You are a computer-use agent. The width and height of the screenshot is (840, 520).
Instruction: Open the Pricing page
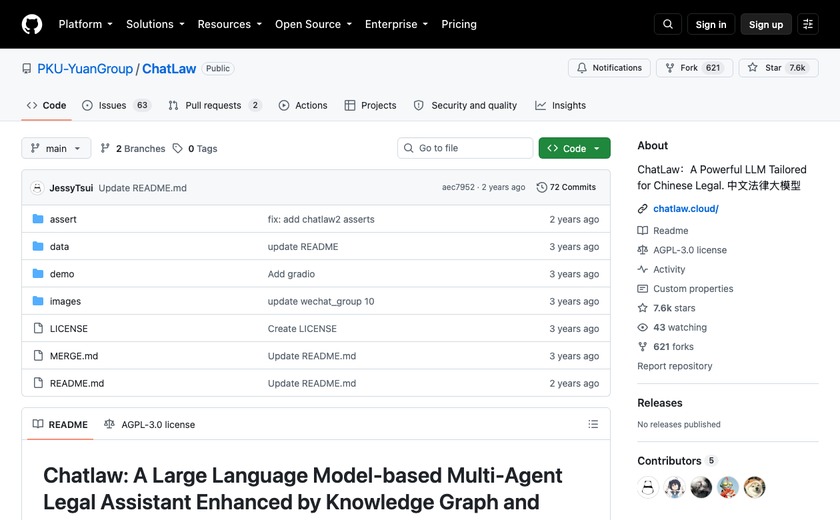pyautogui.click(x=459, y=24)
